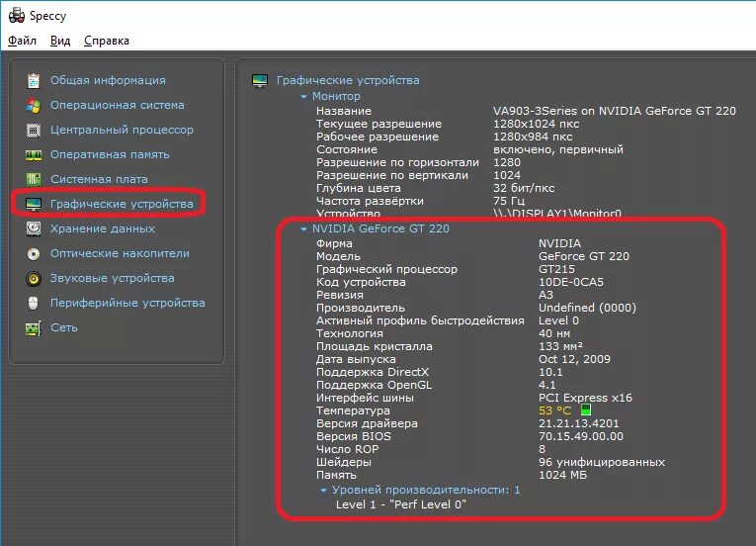Click the PCI Express x16 bus interface value

(x=585, y=398)
